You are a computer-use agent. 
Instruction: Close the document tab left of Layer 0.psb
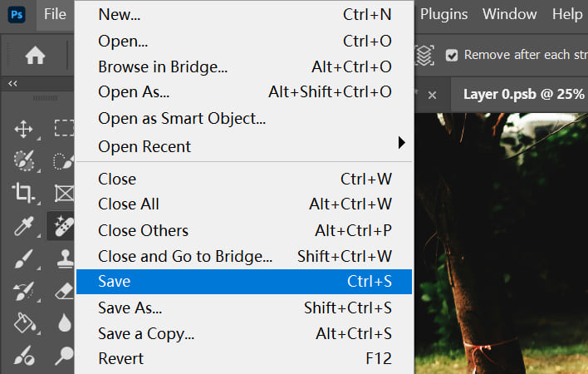tap(432, 95)
